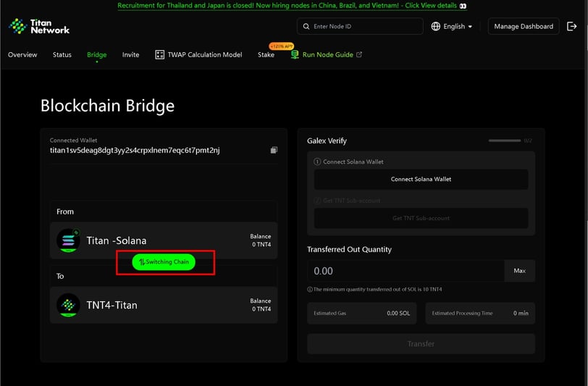Open the English language dropdown
This screenshot has height=386, width=588.
pos(452,26)
